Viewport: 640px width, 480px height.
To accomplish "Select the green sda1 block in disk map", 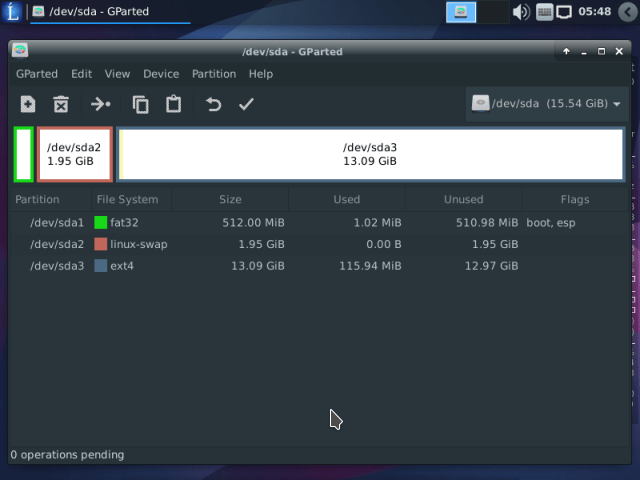I will pos(24,154).
